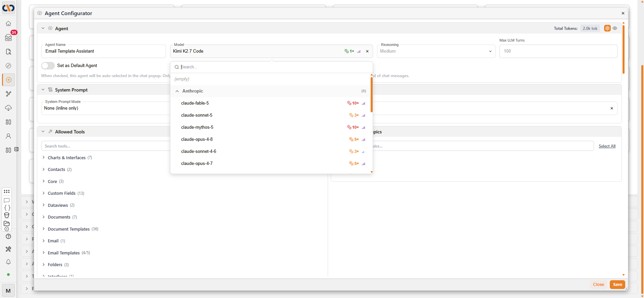
Task: Select claude-opus-4-8 model
Action: coord(270,139)
